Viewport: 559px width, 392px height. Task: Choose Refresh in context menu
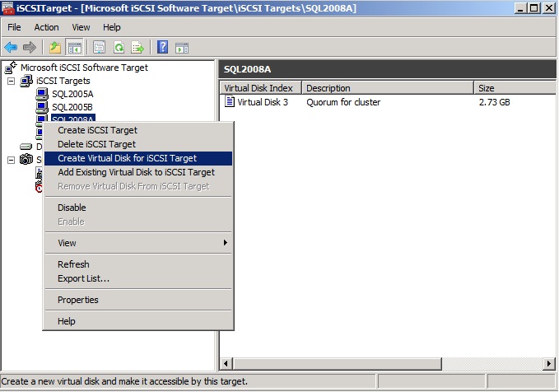[x=138, y=264]
